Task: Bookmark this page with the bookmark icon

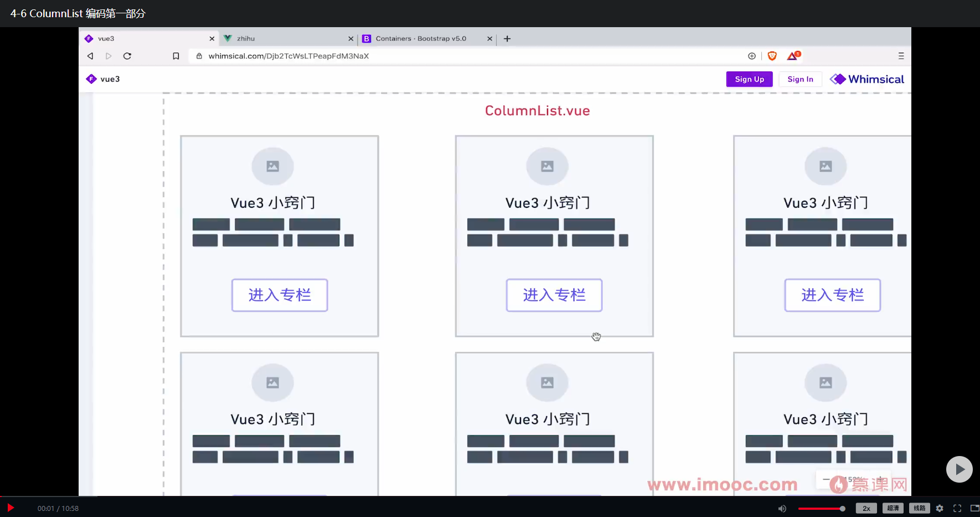Action: tap(176, 56)
